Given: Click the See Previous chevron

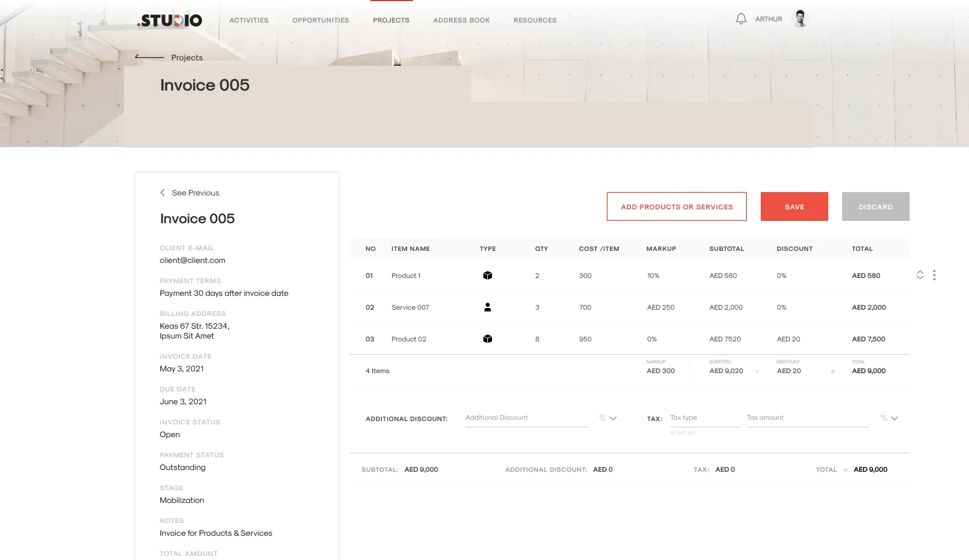Looking at the screenshot, I should tap(163, 193).
